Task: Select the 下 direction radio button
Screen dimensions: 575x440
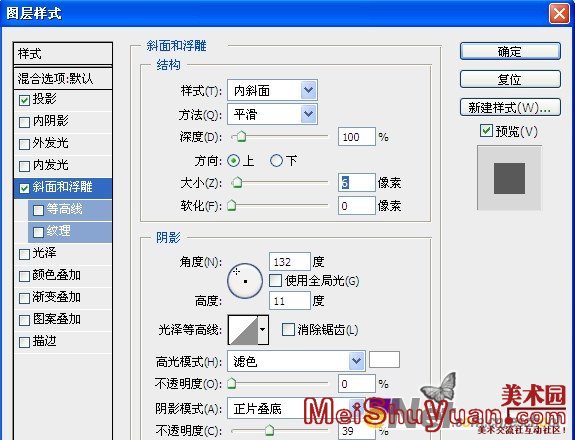Action: [x=276, y=161]
